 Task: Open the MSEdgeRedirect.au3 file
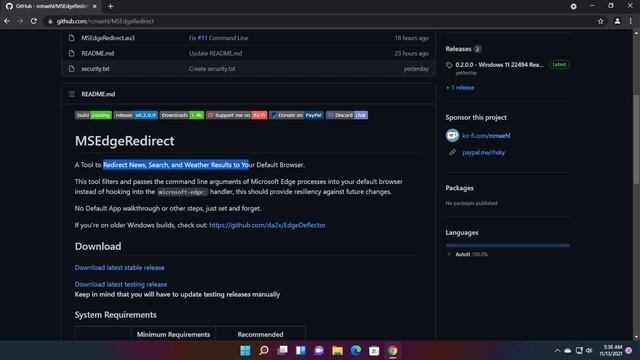[x=108, y=38]
